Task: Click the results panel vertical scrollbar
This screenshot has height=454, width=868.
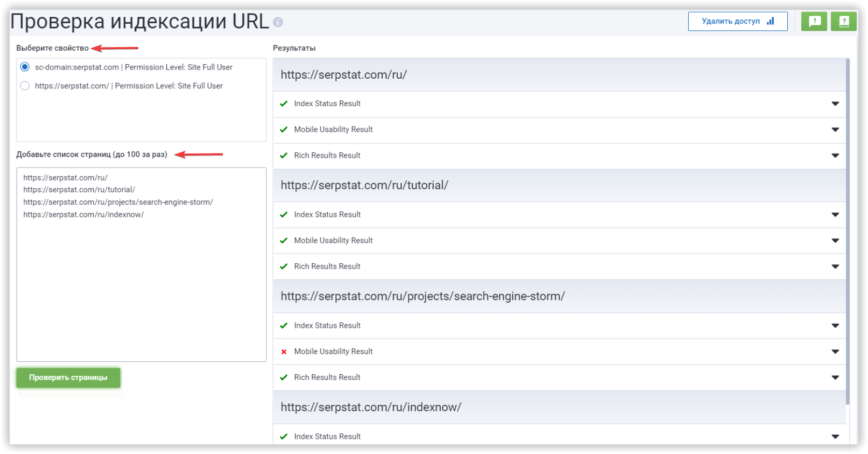Action: (848, 232)
